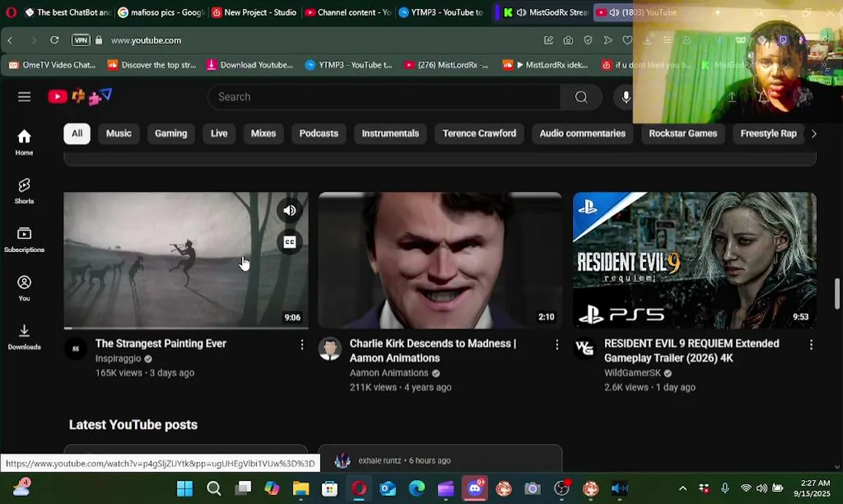Open the WildGamerSK channel name link
843x504 pixels.
click(x=632, y=373)
